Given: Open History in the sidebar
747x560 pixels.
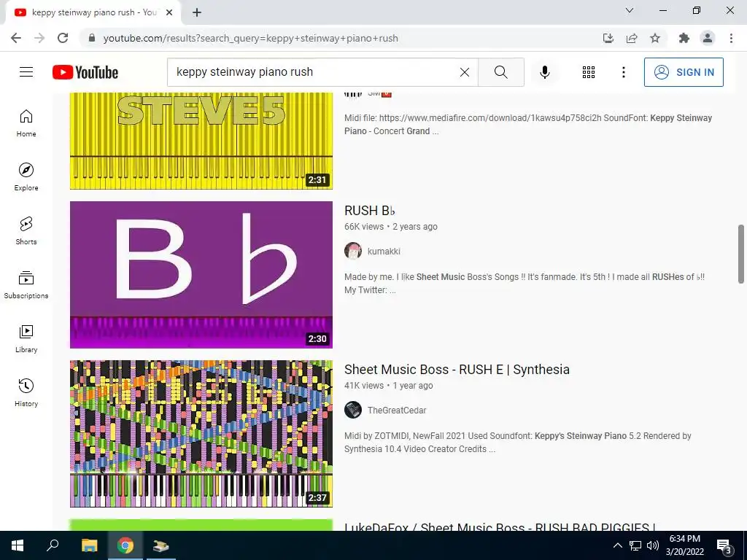Looking at the screenshot, I should pos(26,392).
